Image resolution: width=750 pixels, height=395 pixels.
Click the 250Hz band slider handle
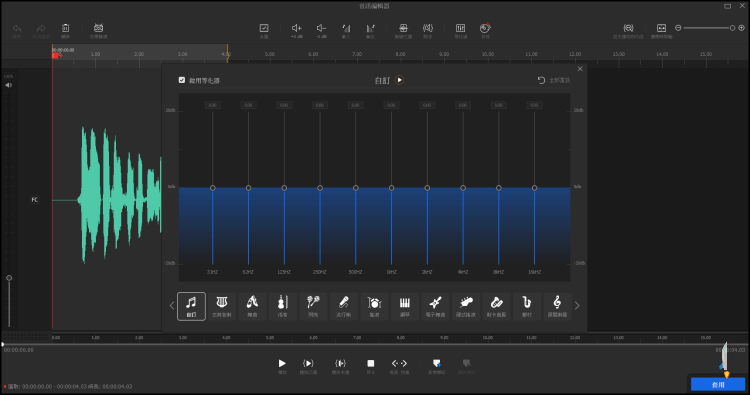point(320,188)
